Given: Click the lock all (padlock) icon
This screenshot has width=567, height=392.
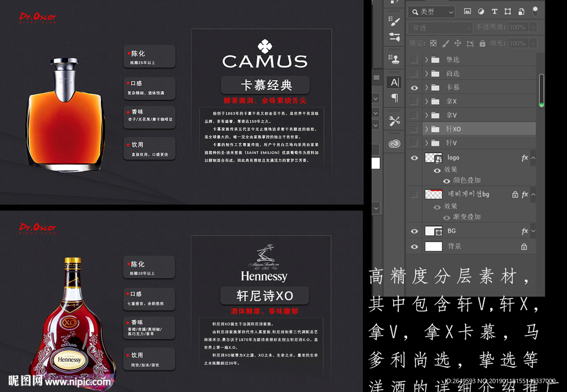Looking at the screenshot, I should pyautogui.click(x=482, y=43).
